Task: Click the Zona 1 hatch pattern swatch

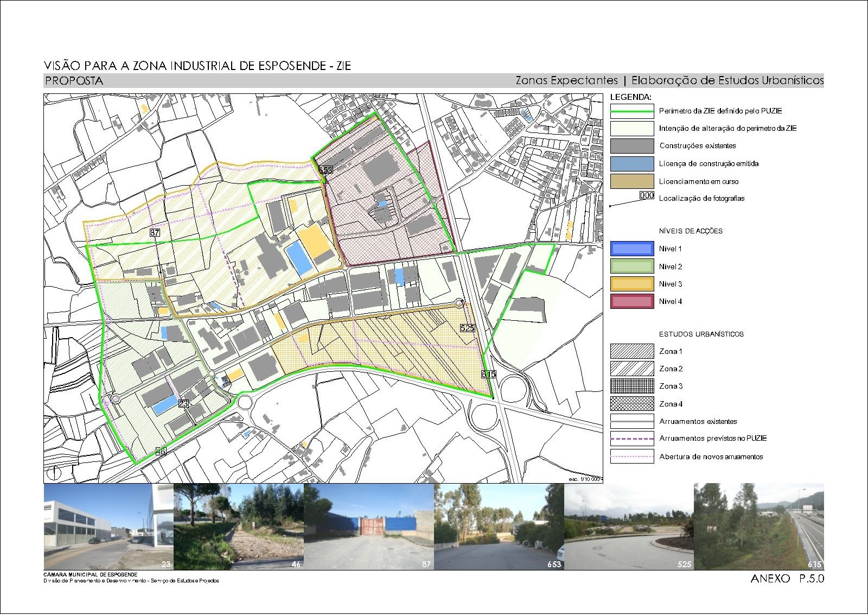Action: tap(632, 351)
